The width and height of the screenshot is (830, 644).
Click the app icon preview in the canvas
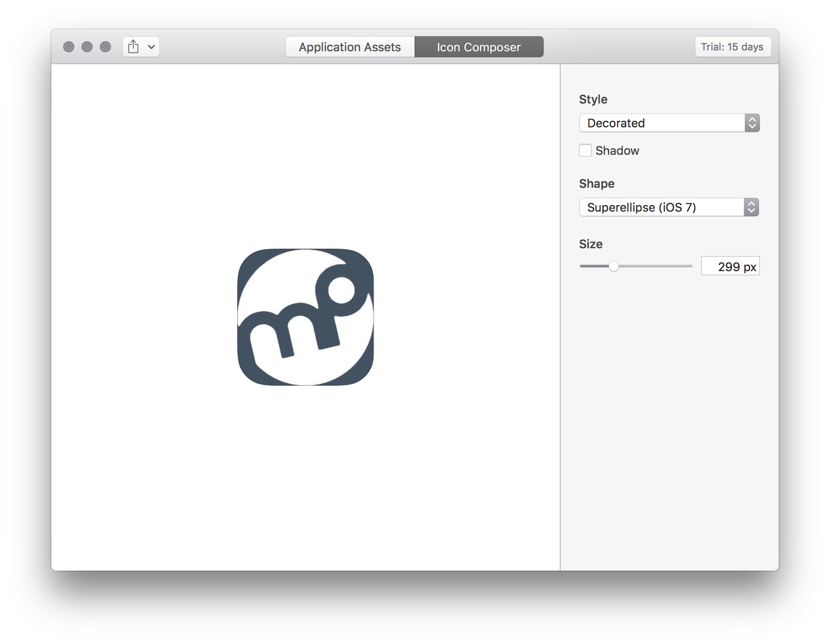[x=306, y=317]
